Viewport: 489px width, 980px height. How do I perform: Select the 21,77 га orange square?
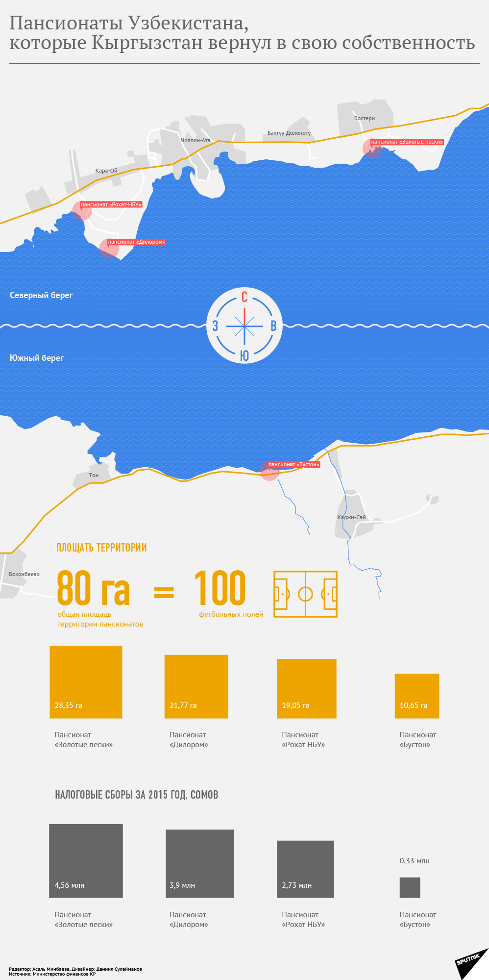pos(196,686)
